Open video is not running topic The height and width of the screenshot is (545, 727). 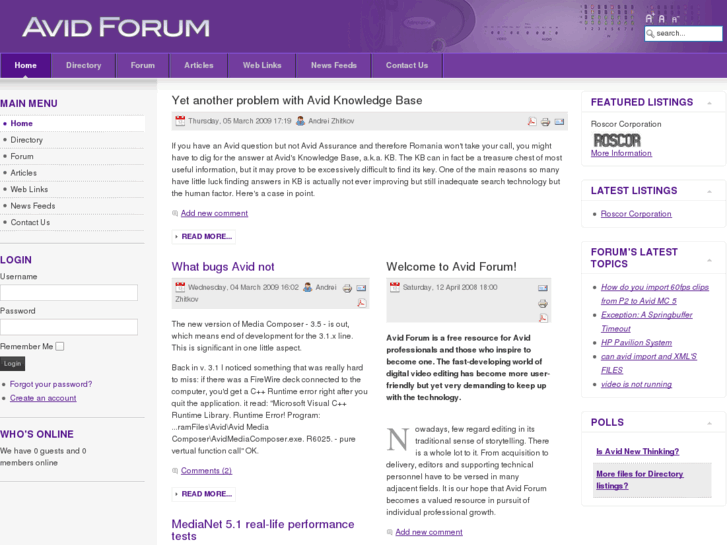pos(637,385)
